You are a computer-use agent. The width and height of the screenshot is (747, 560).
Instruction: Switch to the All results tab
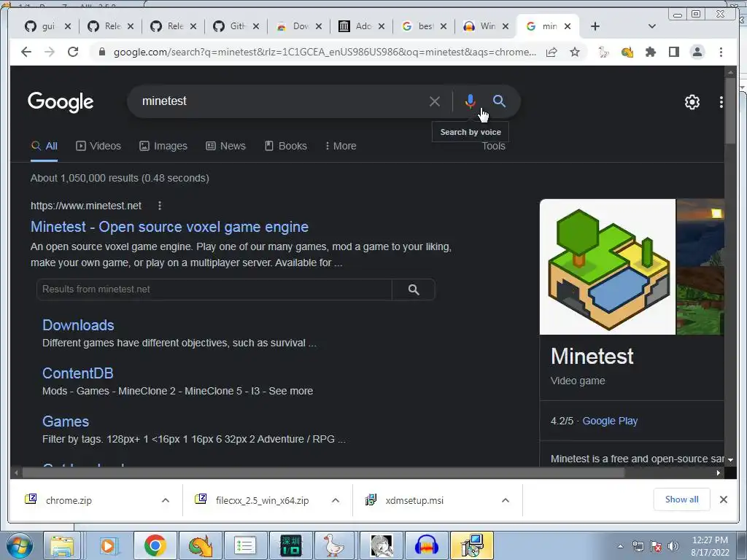tap(44, 146)
